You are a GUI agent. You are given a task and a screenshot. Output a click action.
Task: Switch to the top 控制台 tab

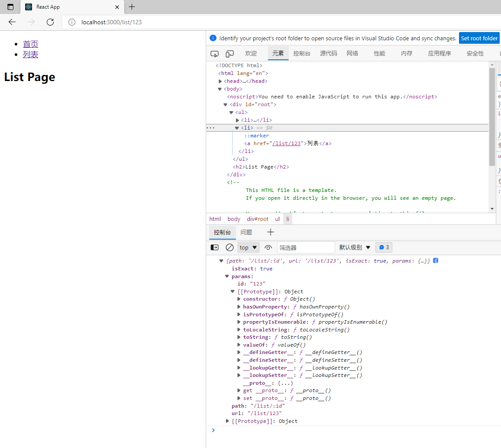pyautogui.click(x=302, y=53)
